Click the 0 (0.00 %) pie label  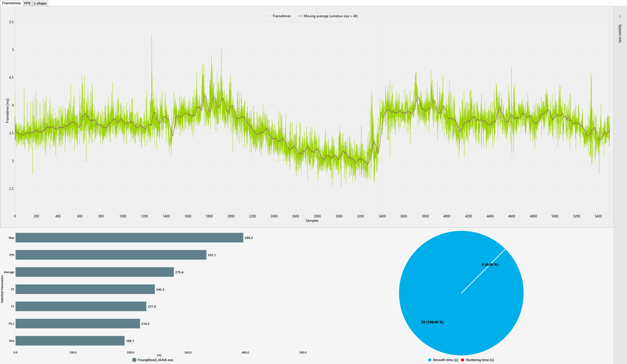pyautogui.click(x=490, y=264)
